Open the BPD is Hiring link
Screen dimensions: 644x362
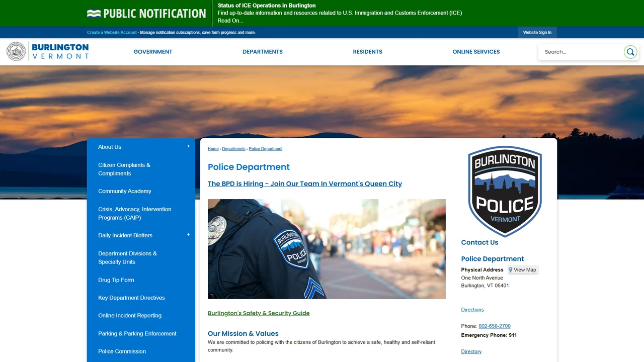(x=305, y=184)
